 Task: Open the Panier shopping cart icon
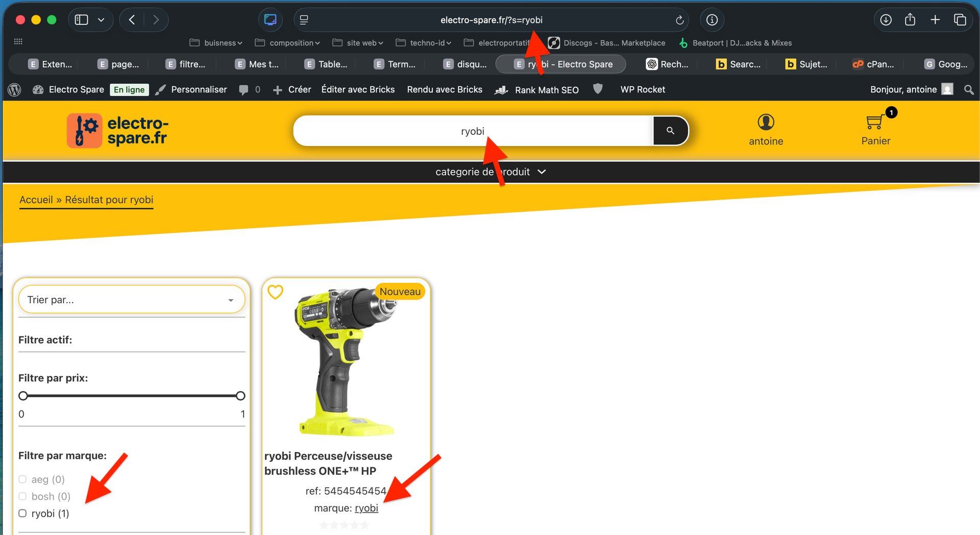tap(875, 123)
